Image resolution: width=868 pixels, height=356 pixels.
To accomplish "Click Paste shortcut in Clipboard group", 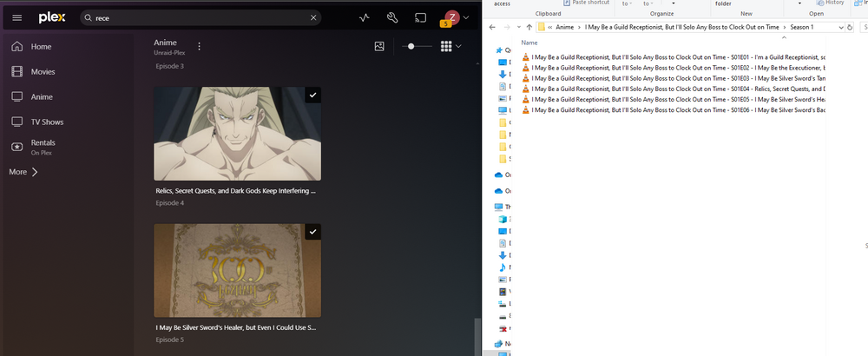I will pos(586,3).
